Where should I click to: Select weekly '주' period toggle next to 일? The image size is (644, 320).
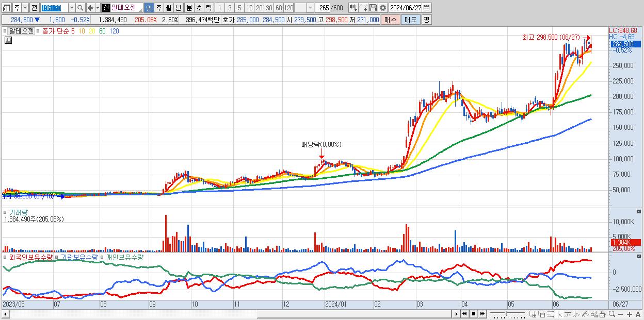[158, 8]
